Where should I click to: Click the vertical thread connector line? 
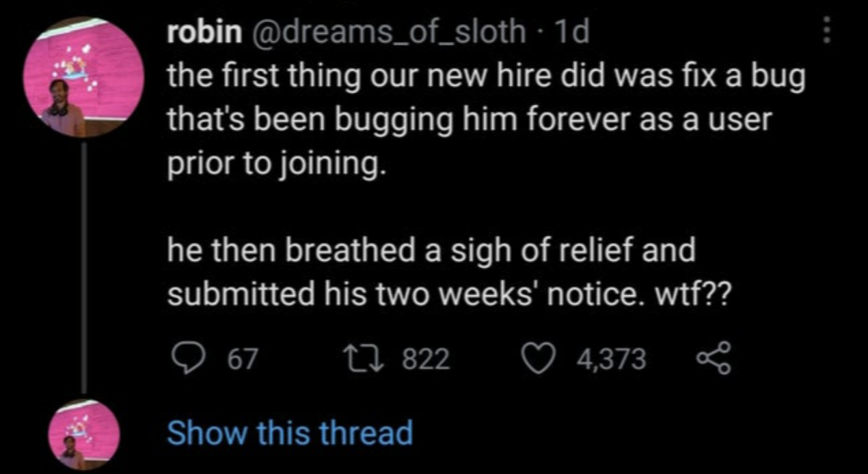[85, 268]
